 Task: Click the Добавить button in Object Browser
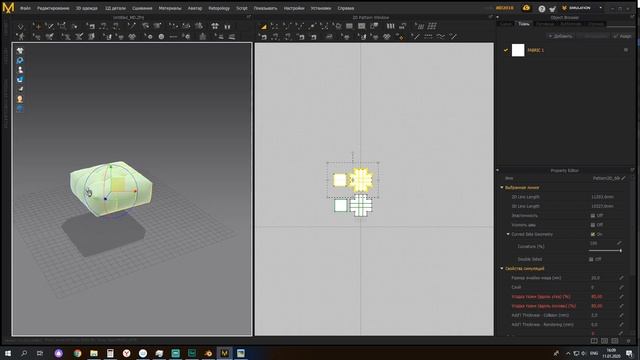point(560,36)
